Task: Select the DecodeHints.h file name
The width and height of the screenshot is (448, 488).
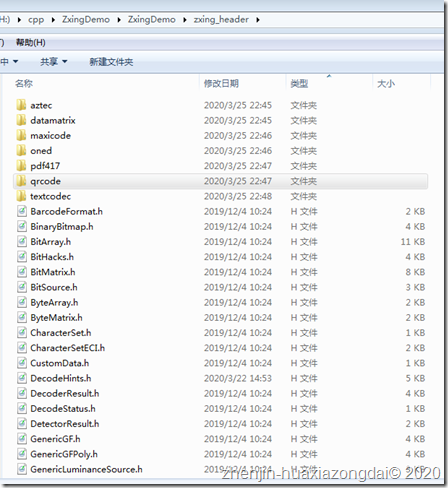Action: coord(61,378)
